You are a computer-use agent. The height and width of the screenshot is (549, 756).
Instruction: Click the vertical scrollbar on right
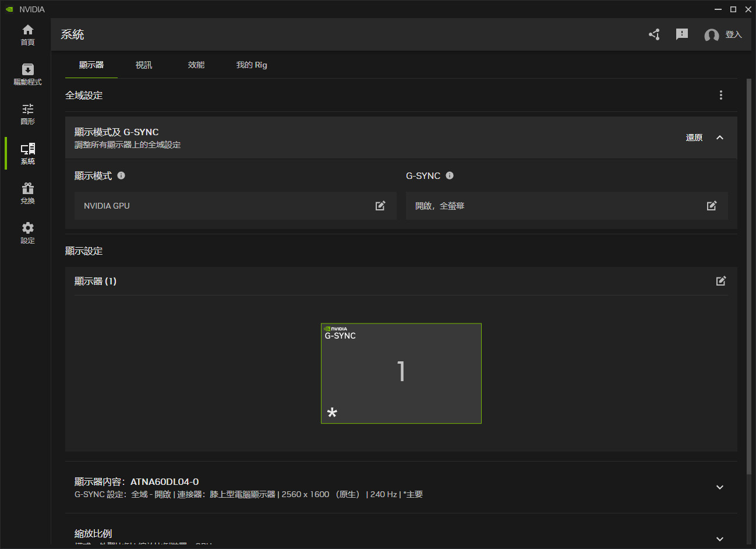click(x=749, y=277)
